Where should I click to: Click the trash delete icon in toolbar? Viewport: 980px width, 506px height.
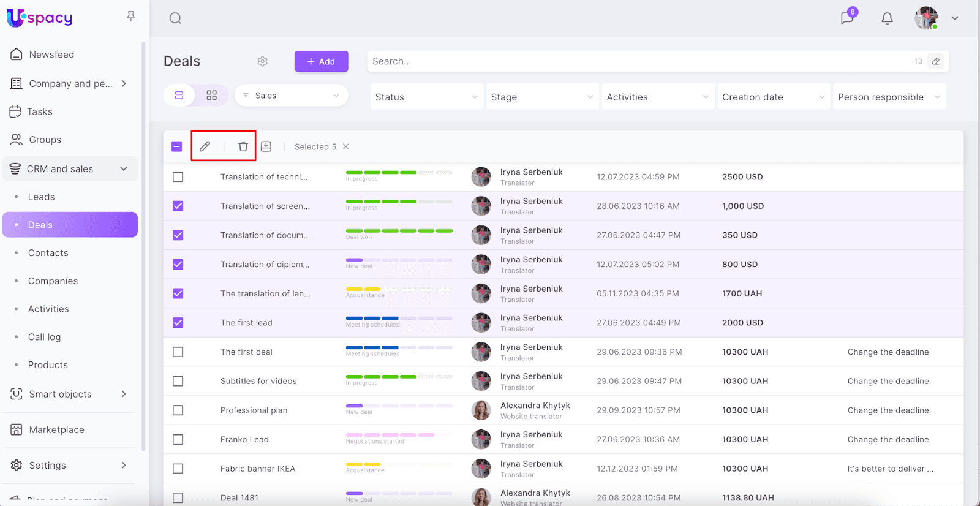tap(243, 146)
